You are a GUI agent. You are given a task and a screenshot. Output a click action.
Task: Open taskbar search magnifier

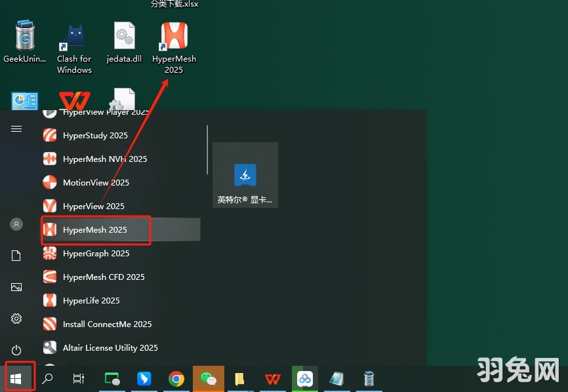pos(47,378)
